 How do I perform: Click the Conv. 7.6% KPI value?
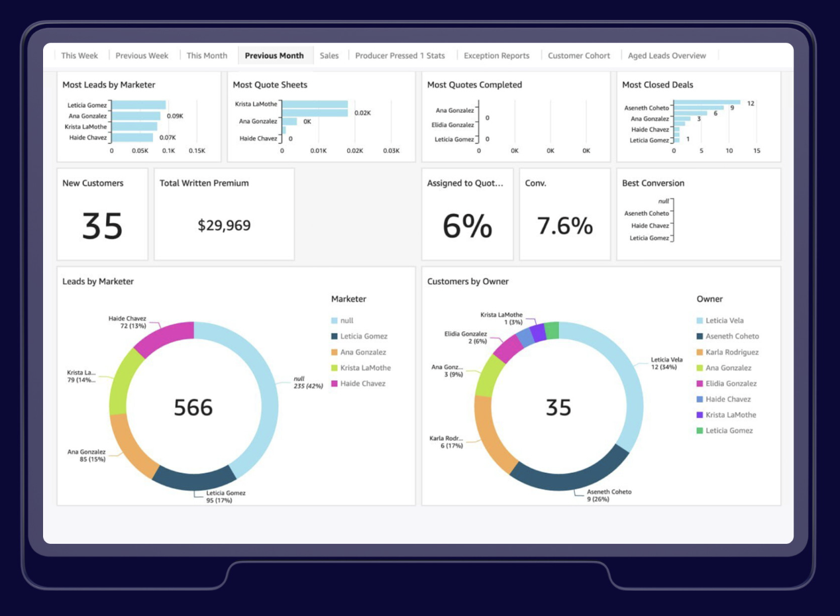pos(564,226)
